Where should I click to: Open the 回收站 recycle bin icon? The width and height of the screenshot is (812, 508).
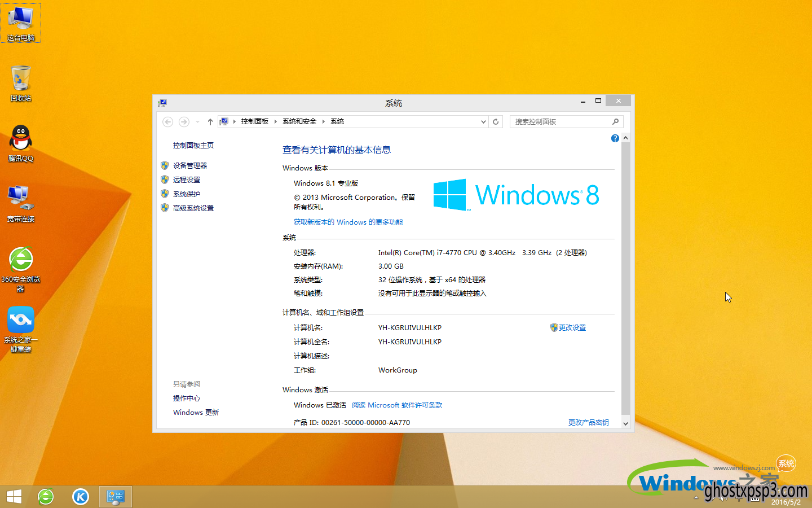21,83
